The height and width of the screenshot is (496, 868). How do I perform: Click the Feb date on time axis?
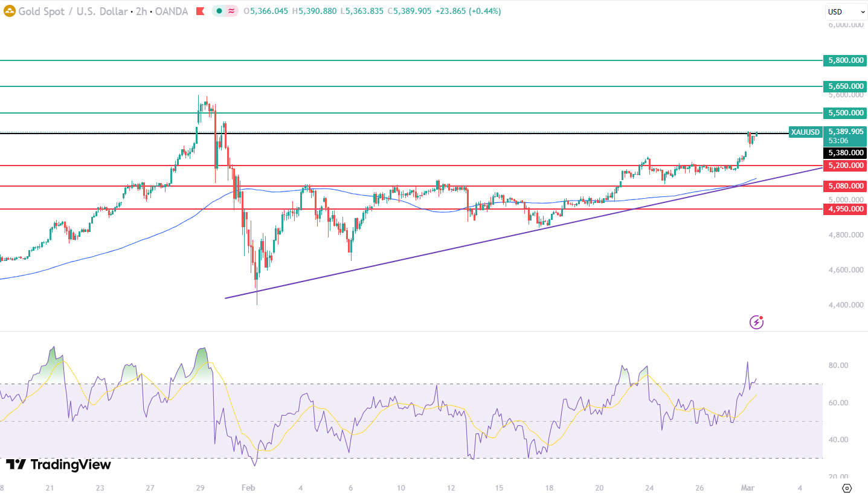coord(249,488)
